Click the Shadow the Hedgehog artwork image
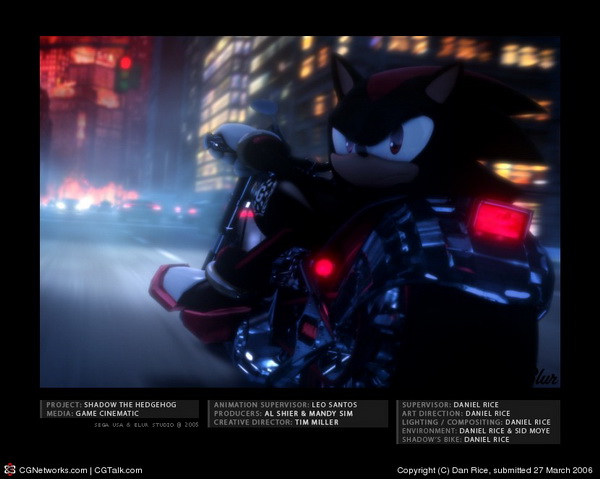This screenshot has width=600, height=479. pos(300,212)
